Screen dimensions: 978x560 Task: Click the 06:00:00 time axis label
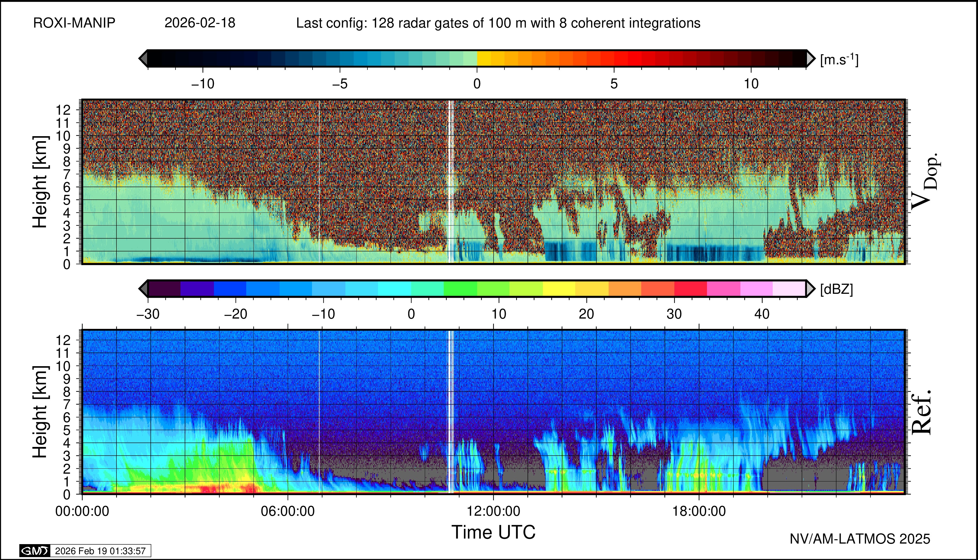[288, 511]
